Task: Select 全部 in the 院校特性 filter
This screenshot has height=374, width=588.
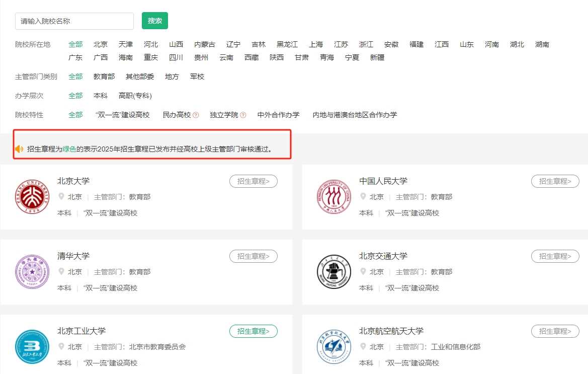Action: click(x=75, y=115)
